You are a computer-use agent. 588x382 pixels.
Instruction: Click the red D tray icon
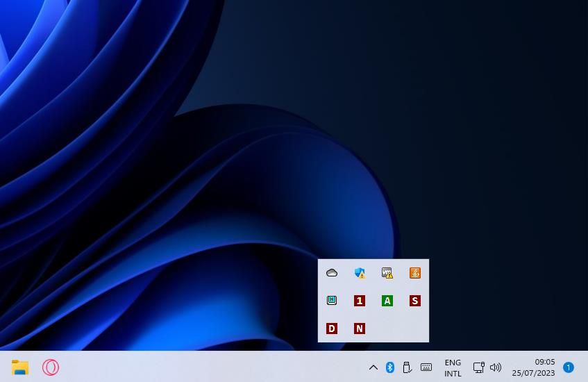click(332, 329)
